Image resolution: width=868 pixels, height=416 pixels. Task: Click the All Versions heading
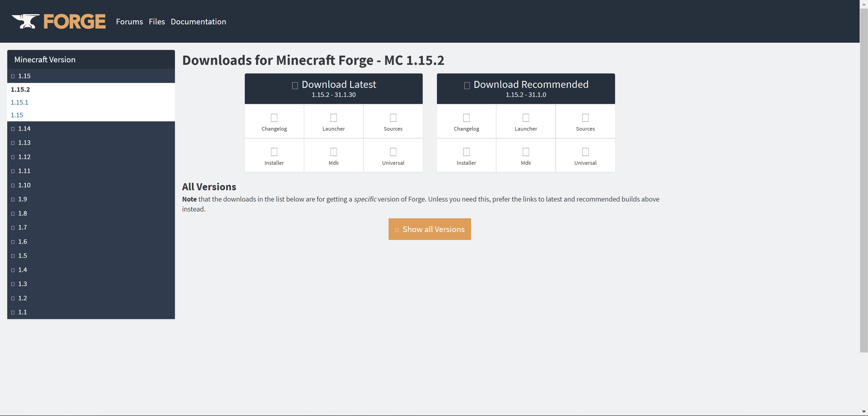coord(209,187)
